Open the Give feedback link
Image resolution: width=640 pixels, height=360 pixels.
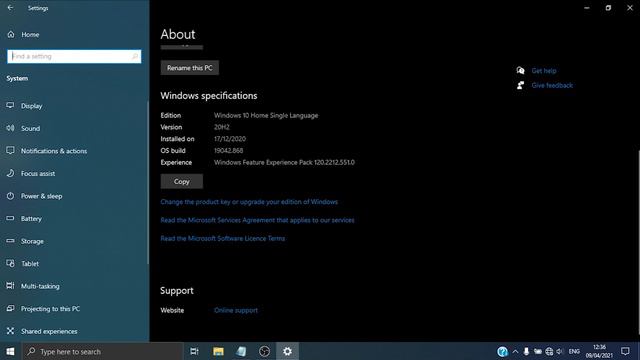coord(552,85)
